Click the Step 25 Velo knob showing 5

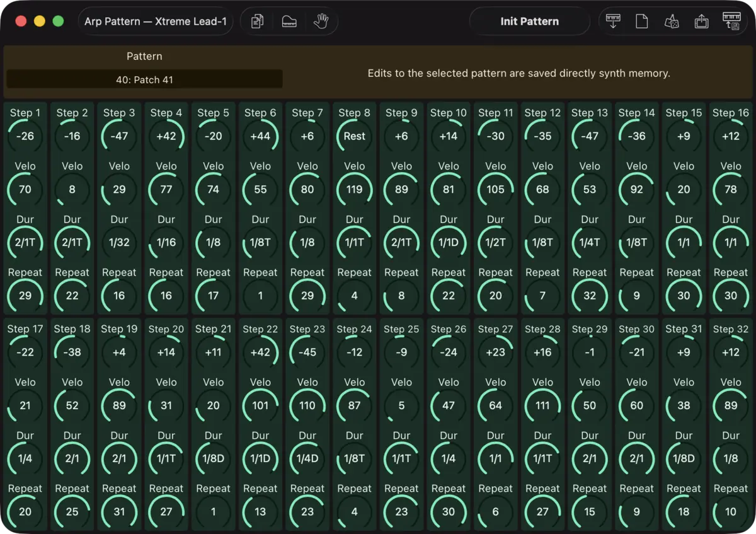pos(401,405)
